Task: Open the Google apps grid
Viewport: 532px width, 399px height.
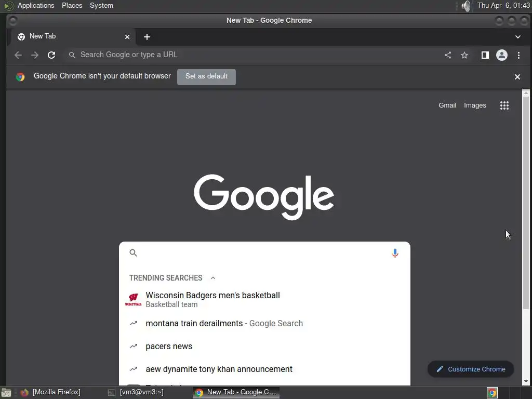Action: [x=504, y=105]
